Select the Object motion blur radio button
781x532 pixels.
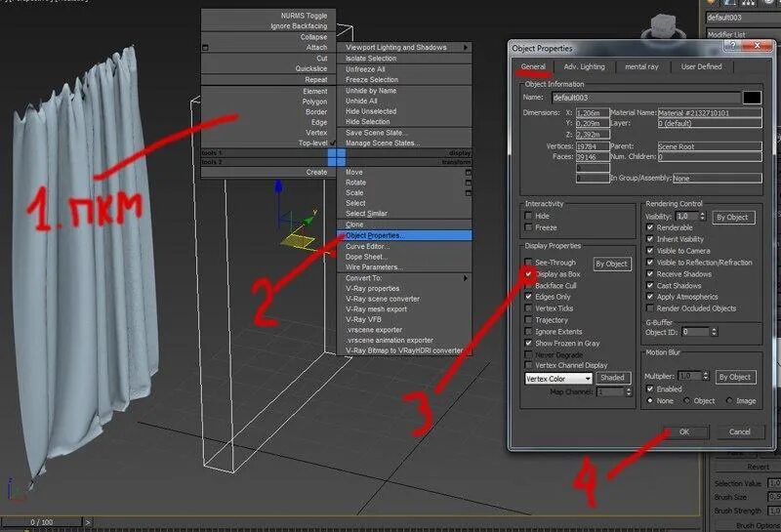click(687, 400)
